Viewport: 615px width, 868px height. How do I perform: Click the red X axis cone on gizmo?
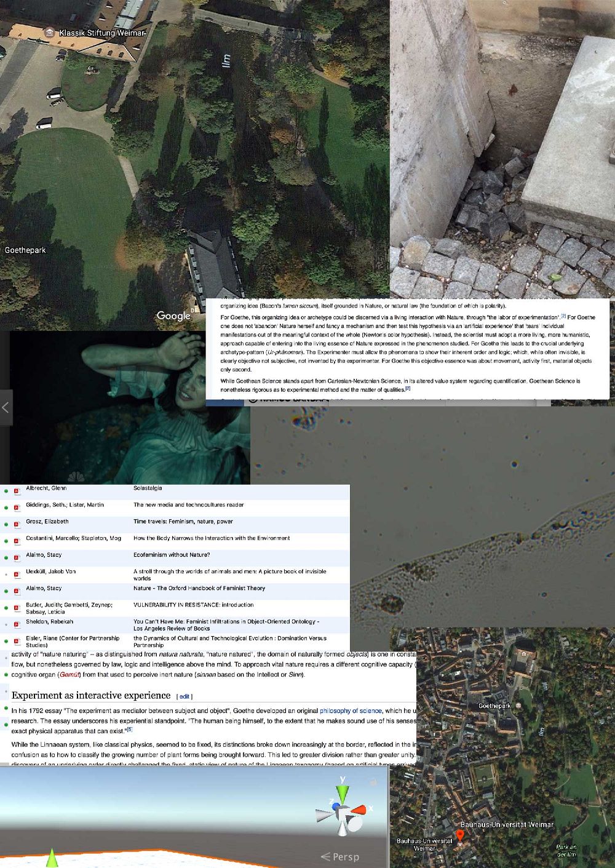(x=359, y=810)
